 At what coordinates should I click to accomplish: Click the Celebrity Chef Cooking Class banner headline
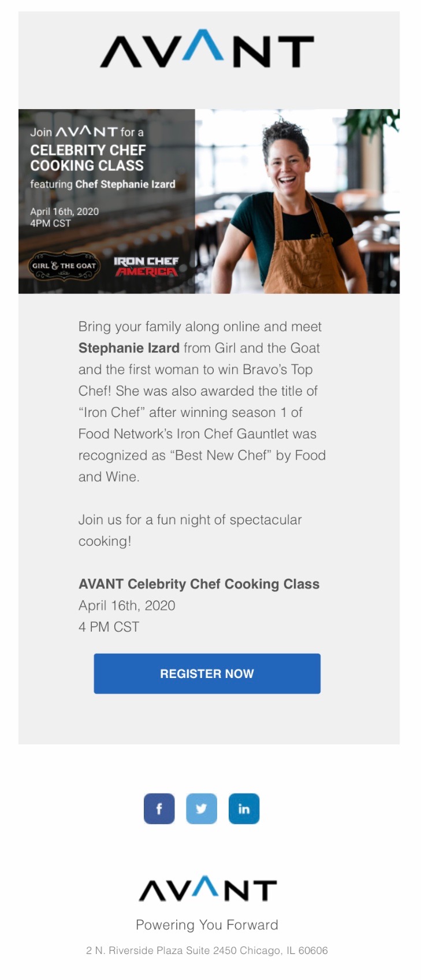coord(88,158)
